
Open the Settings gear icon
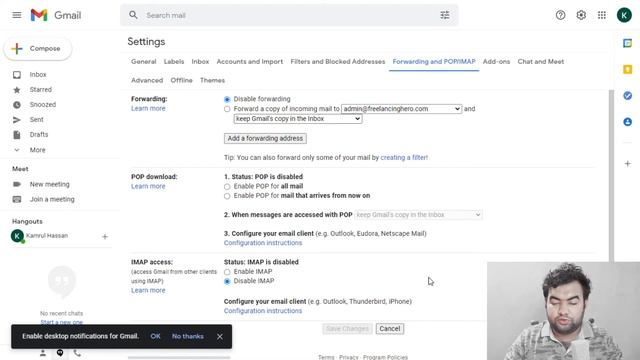click(x=581, y=15)
